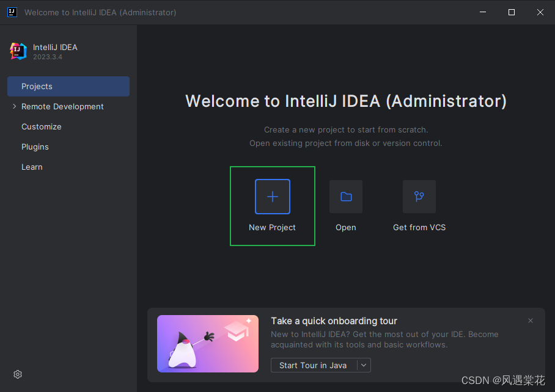
Task: Click the Get from VCS branch icon
Action: pyautogui.click(x=419, y=197)
